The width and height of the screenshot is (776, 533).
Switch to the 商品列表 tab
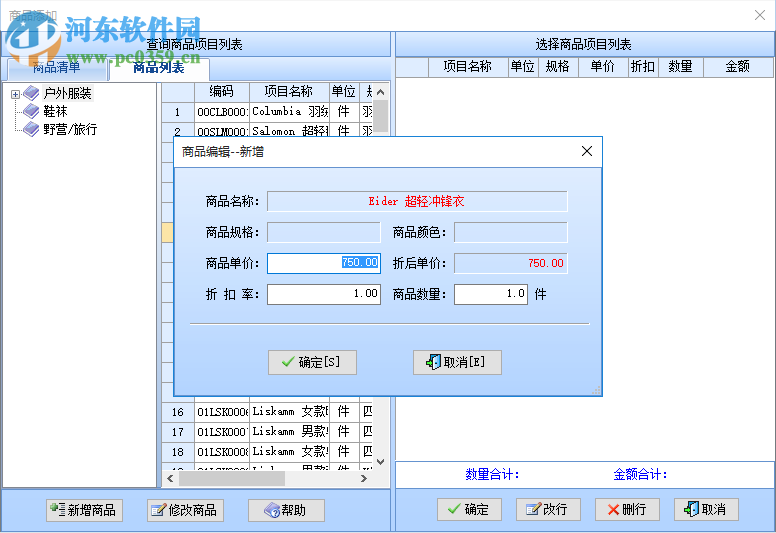click(x=159, y=68)
